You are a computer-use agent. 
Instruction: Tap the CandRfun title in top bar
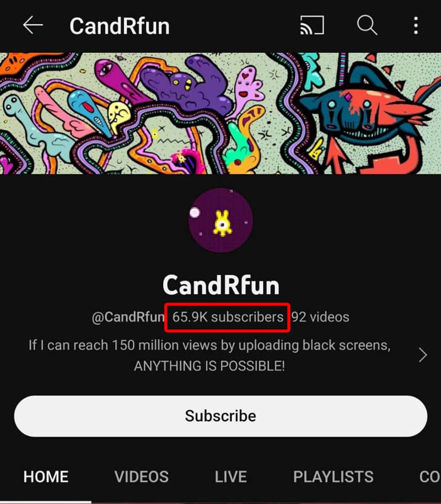tap(120, 26)
